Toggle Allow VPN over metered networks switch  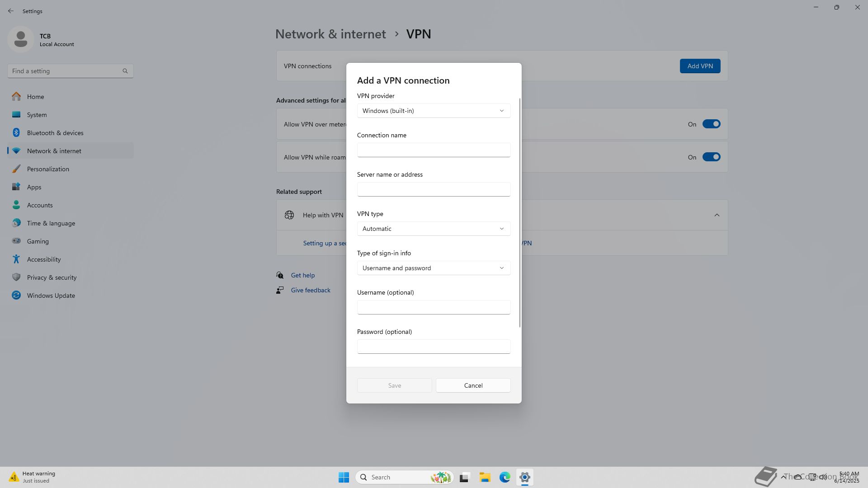coord(711,124)
